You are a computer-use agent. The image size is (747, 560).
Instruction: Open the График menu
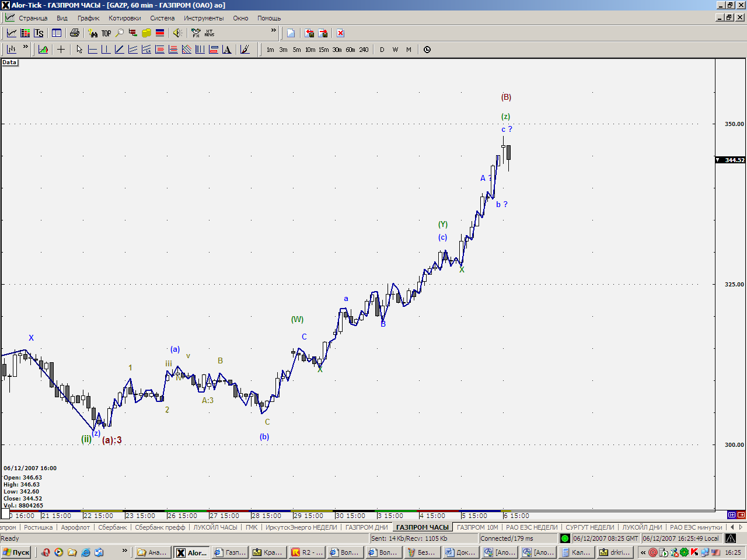(x=89, y=18)
